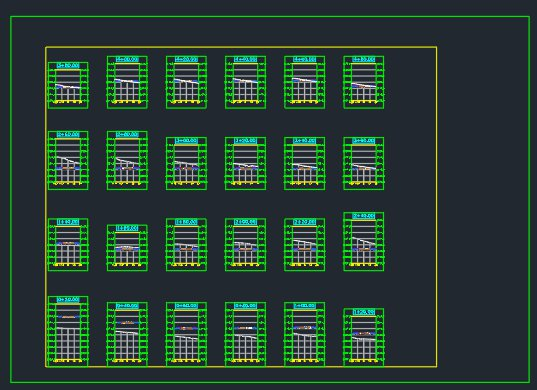Click the lowered second section in third row
537x390 pixels.
point(127,248)
